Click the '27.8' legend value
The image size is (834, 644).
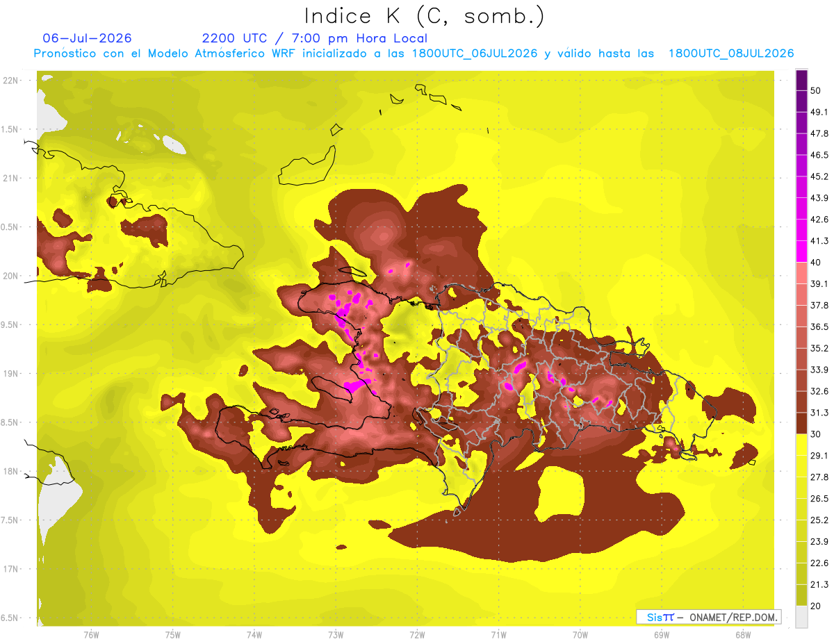tap(819, 477)
